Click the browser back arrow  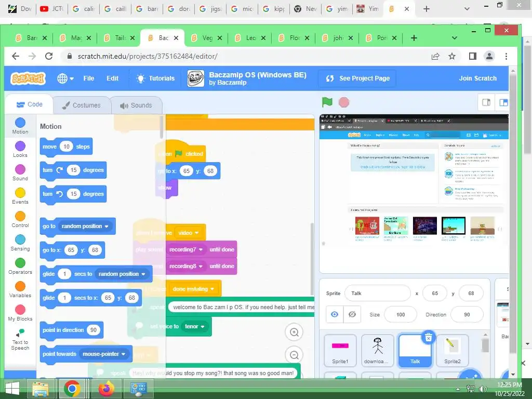tap(16, 56)
